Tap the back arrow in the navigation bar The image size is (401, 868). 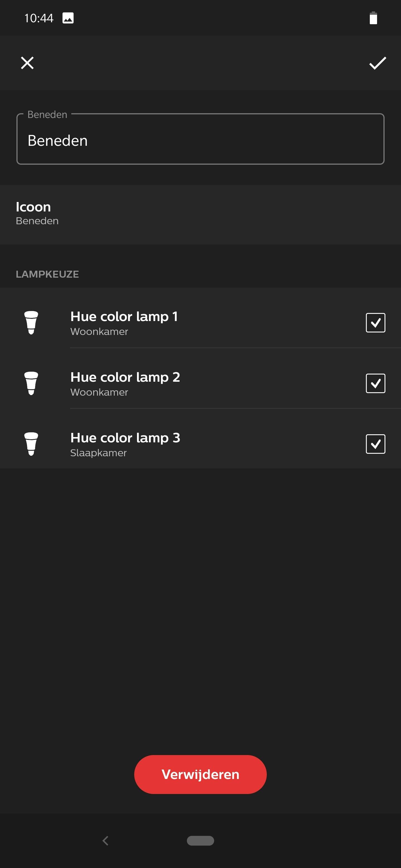(106, 840)
